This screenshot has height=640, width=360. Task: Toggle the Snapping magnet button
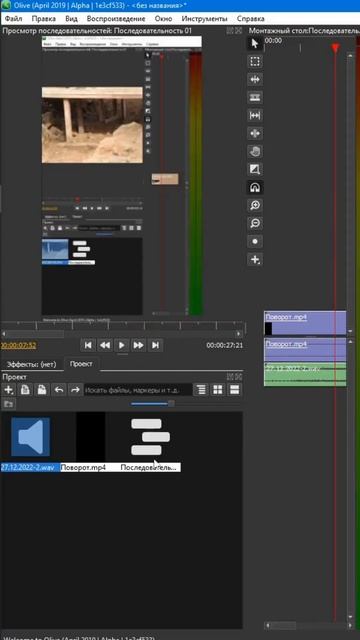[x=255, y=187]
